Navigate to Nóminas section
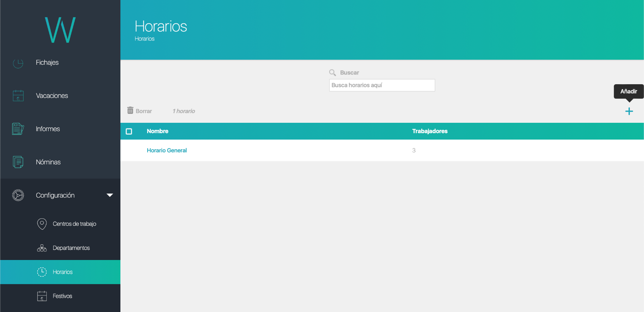The image size is (644, 312). (48, 162)
